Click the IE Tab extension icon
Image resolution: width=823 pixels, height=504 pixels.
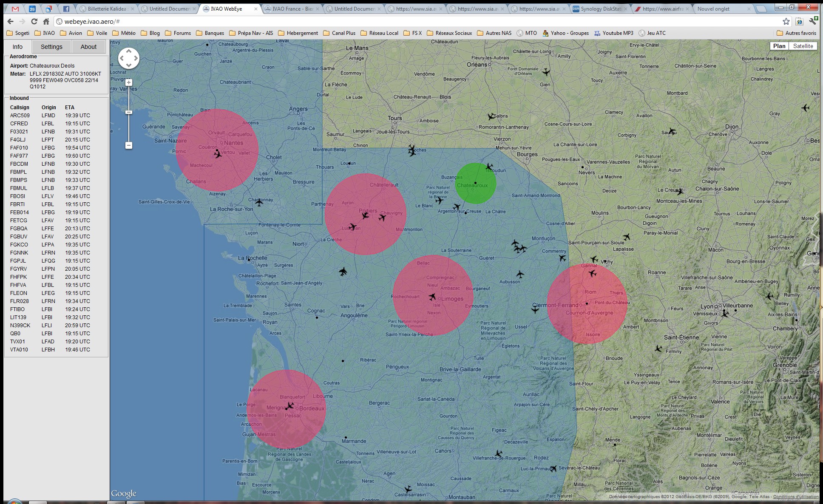799,21
